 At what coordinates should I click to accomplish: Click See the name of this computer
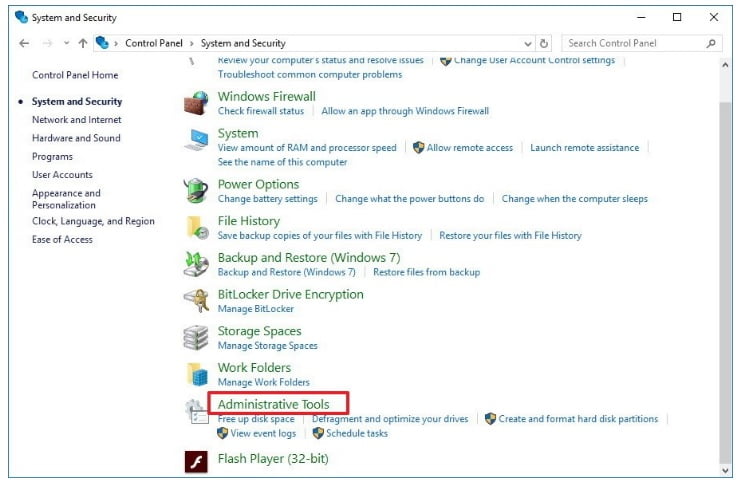pos(282,162)
